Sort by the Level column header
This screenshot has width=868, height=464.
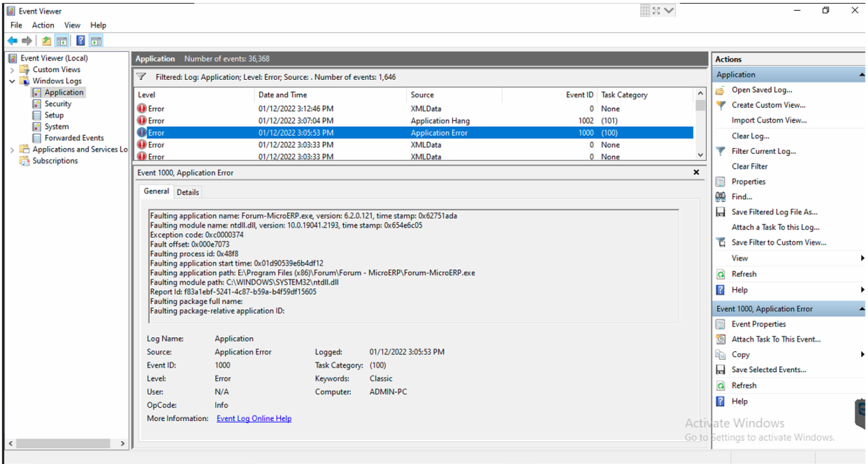[x=194, y=95]
